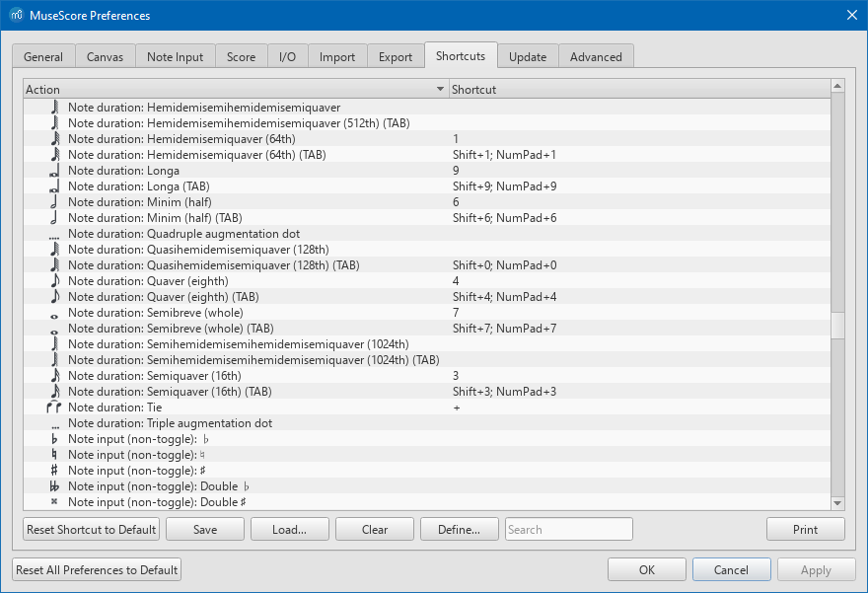868x593 pixels.
Task: Click the Triple augmentation dot icon
Action: click(55, 427)
